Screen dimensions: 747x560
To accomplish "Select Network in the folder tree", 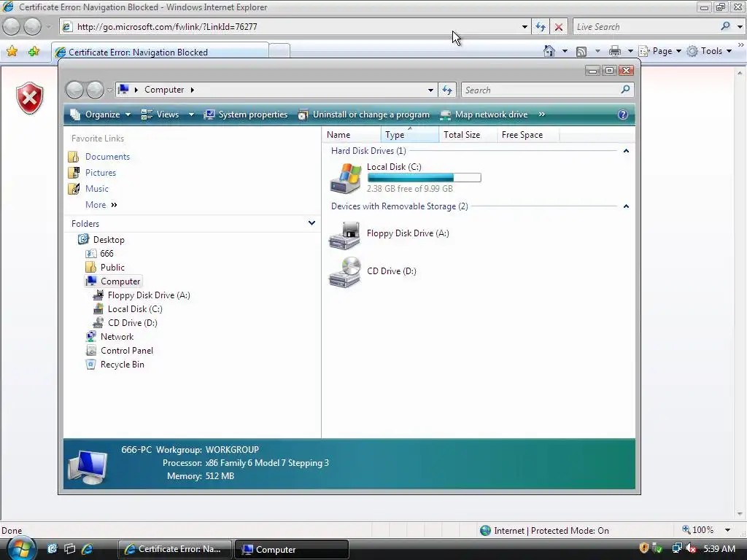I will pos(117,336).
